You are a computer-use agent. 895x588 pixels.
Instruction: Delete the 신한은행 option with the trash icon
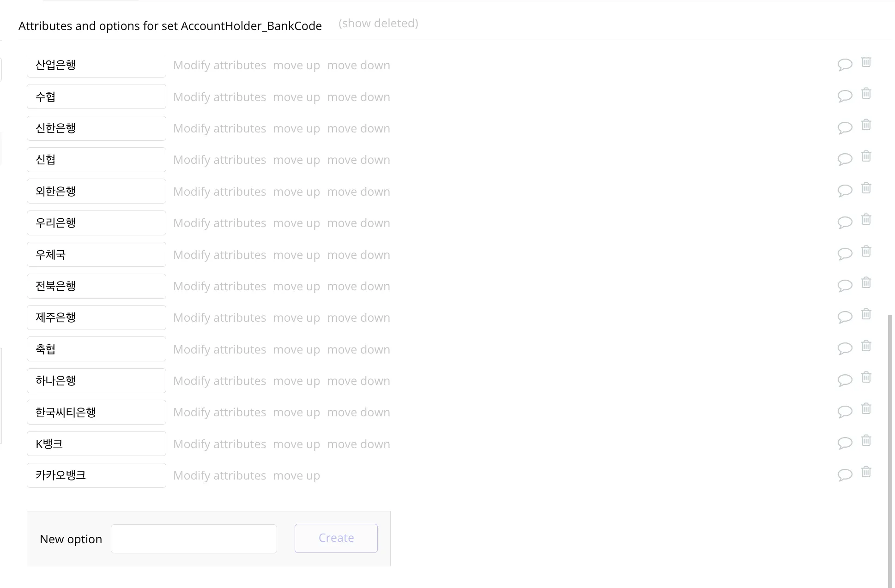[866, 125]
